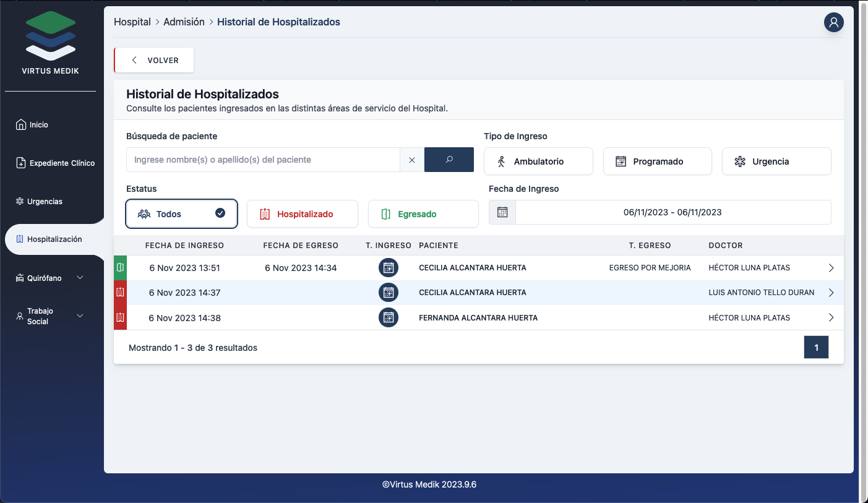Select the Todos status filter
This screenshot has height=503, width=868.
[181, 214]
